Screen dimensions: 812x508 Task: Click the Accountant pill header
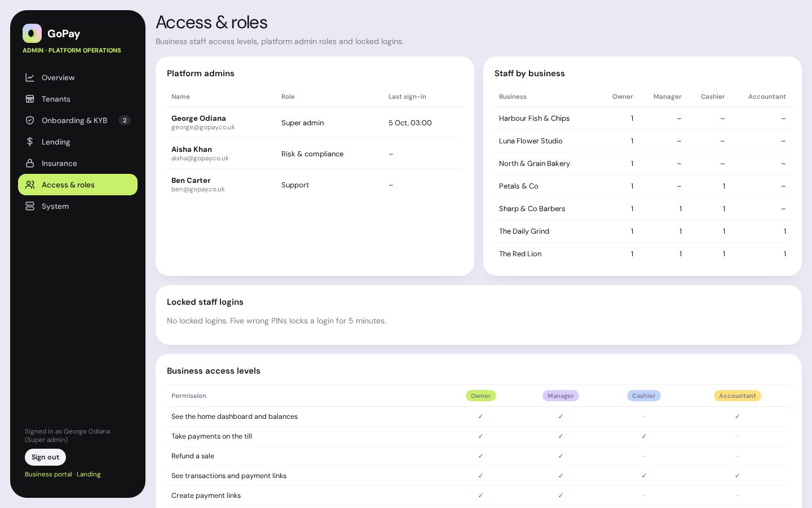click(737, 396)
